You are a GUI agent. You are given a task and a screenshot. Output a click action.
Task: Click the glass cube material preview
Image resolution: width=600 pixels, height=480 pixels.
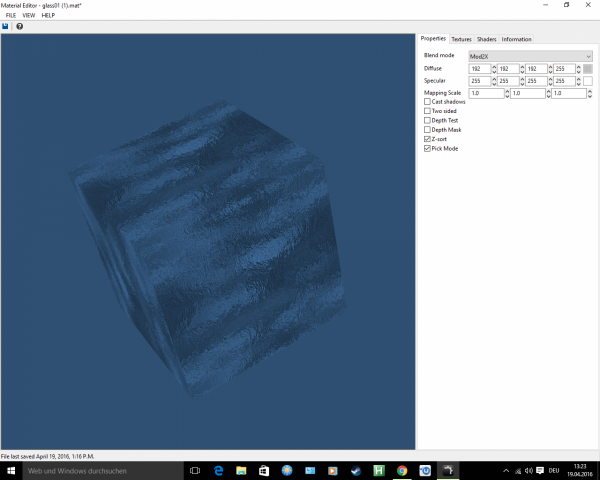pyautogui.click(x=209, y=249)
